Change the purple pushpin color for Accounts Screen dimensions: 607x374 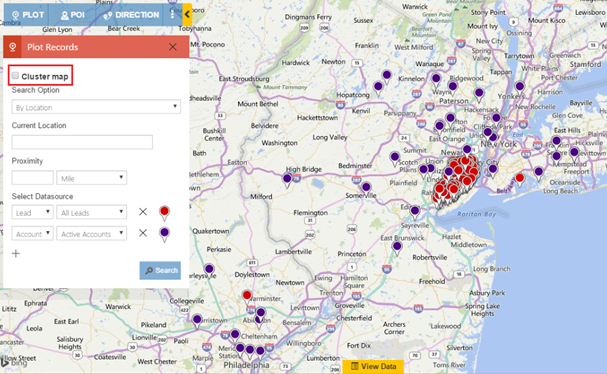pos(164,234)
